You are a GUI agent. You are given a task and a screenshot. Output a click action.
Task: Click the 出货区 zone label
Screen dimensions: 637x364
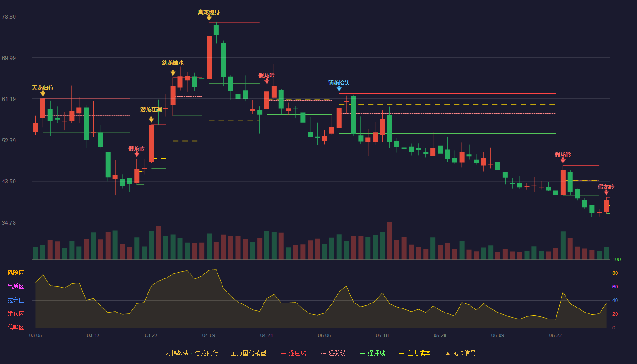[x=15, y=287]
